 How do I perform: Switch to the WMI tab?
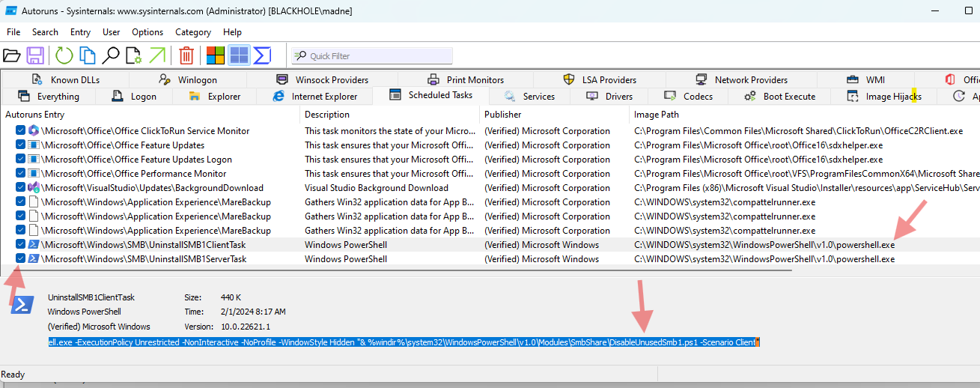865,79
